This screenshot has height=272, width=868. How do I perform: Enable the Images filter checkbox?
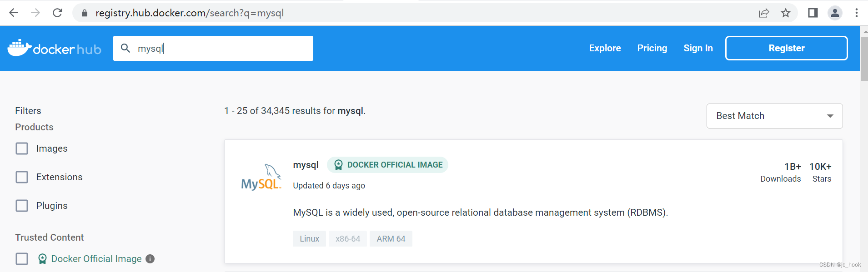(x=22, y=148)
